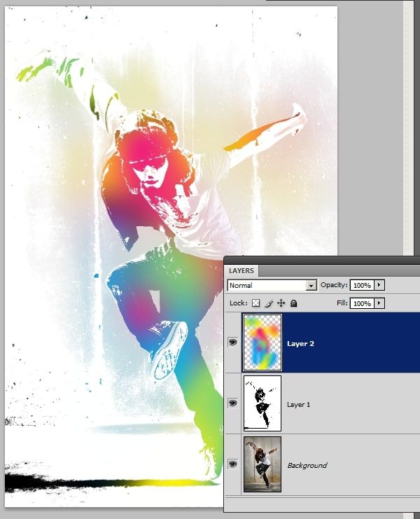This screenshot has width=420, height=519.
Task: Hide Layer 1 using its eye icon
Action: pyautogui.click(x=233, y=403)
